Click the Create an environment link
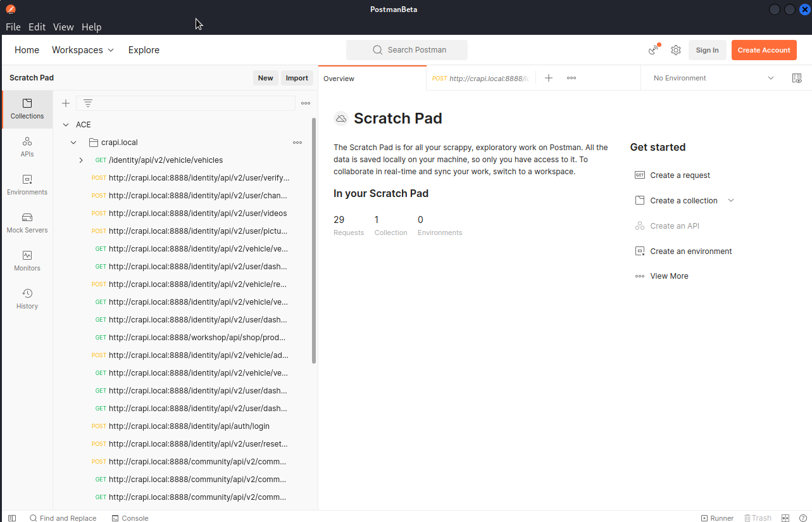The width and height of the screenshot is (812, 522). click(x=690, y=251)
